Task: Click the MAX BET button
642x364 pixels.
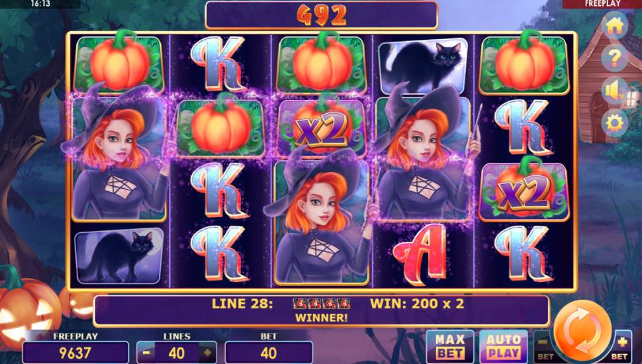Action: coord(450,346)
